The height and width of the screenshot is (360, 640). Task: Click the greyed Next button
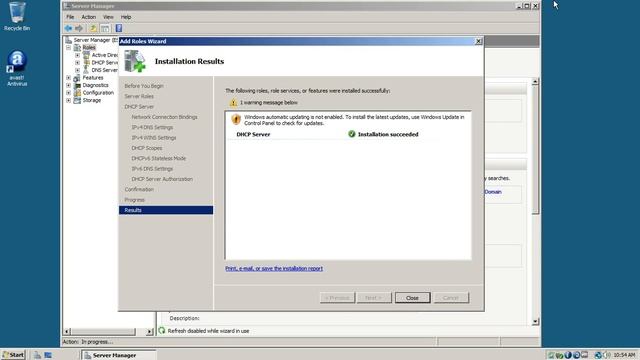pos(374,298)
